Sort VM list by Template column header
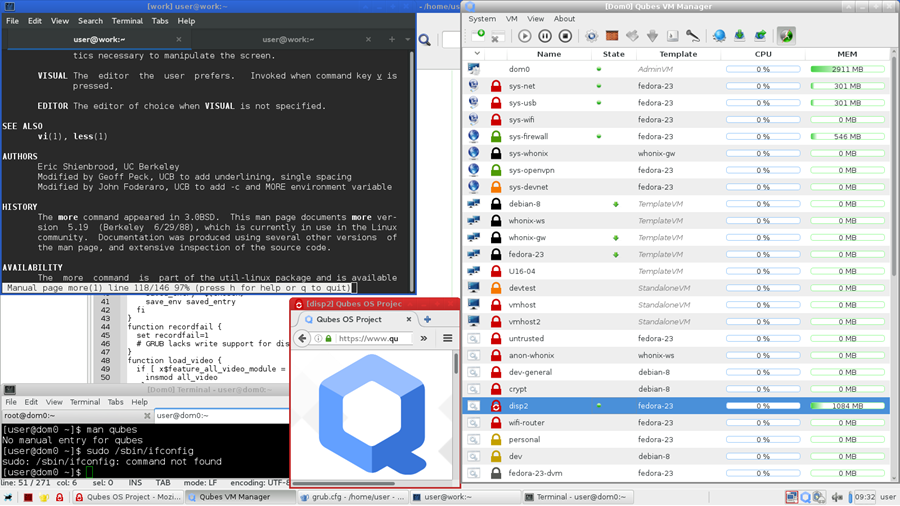The height and width of the screenshot is (506, 900). tap(678, 54)
